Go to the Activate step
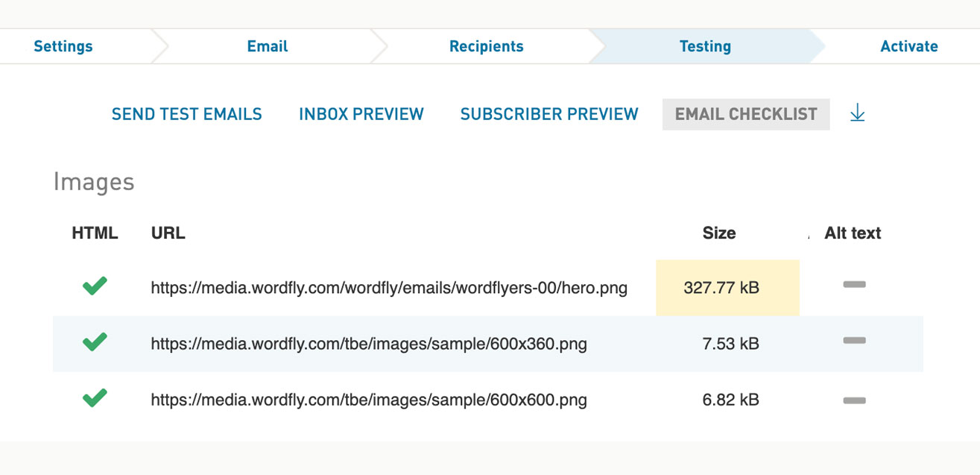 point(909,46)
